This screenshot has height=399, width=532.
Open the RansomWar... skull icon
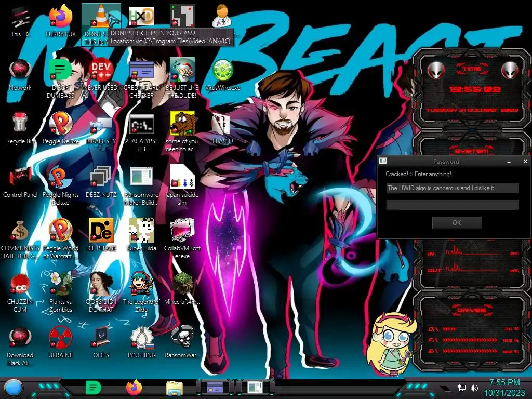(182, 343)
